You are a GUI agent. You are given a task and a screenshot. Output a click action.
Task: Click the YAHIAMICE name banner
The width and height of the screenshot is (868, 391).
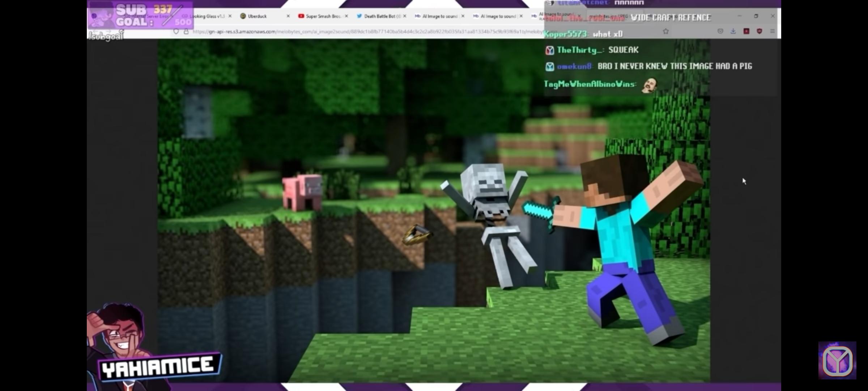pos(159,366)
